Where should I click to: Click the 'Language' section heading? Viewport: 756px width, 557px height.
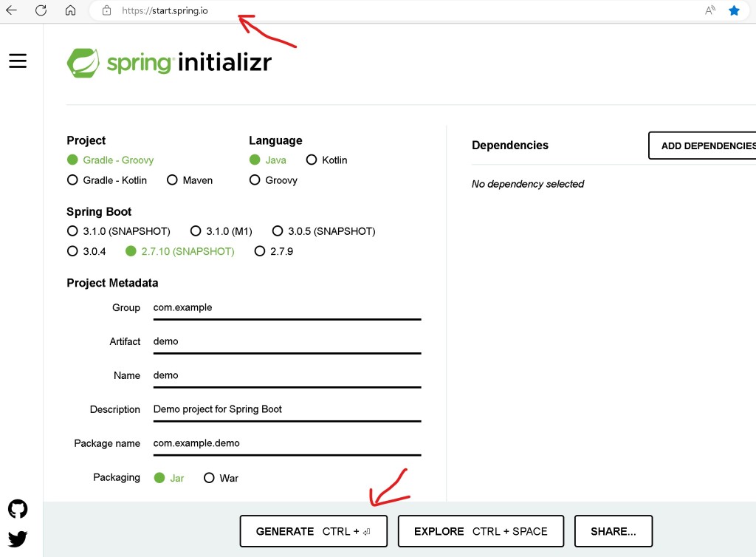tap(275, 140)
